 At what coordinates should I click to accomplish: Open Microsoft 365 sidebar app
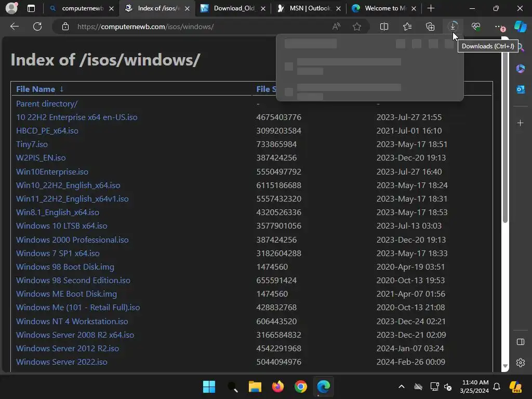click(x=520, y=69)
